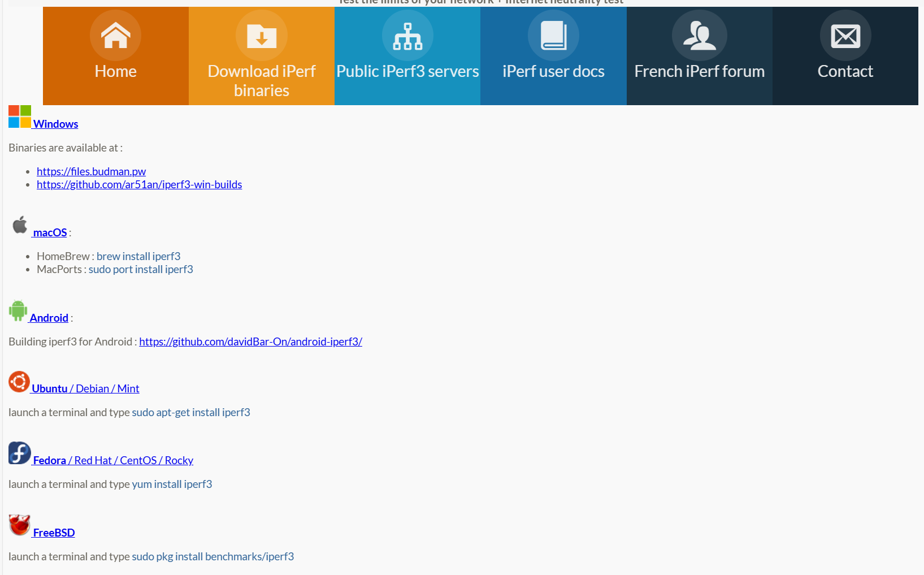Click the user docs book icon
This screenshot has width=924, height=575.
[x=553, y=35]
